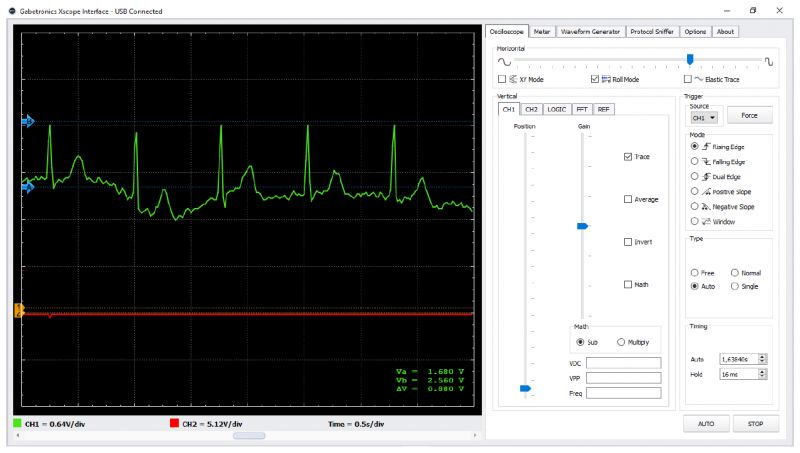Image resolution: width=800 pixels, height=453 pixels.
Task: Click the Freq readout field
Action: 623,393
